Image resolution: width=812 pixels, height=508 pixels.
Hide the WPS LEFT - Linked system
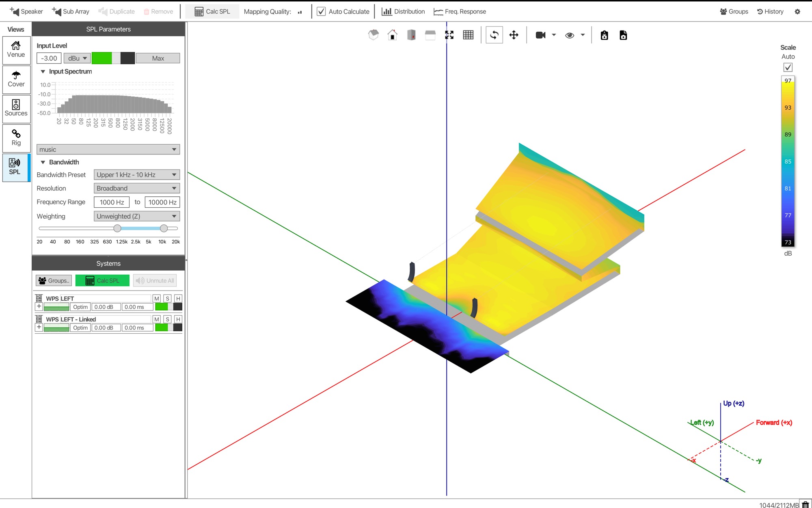pos(178,319)
